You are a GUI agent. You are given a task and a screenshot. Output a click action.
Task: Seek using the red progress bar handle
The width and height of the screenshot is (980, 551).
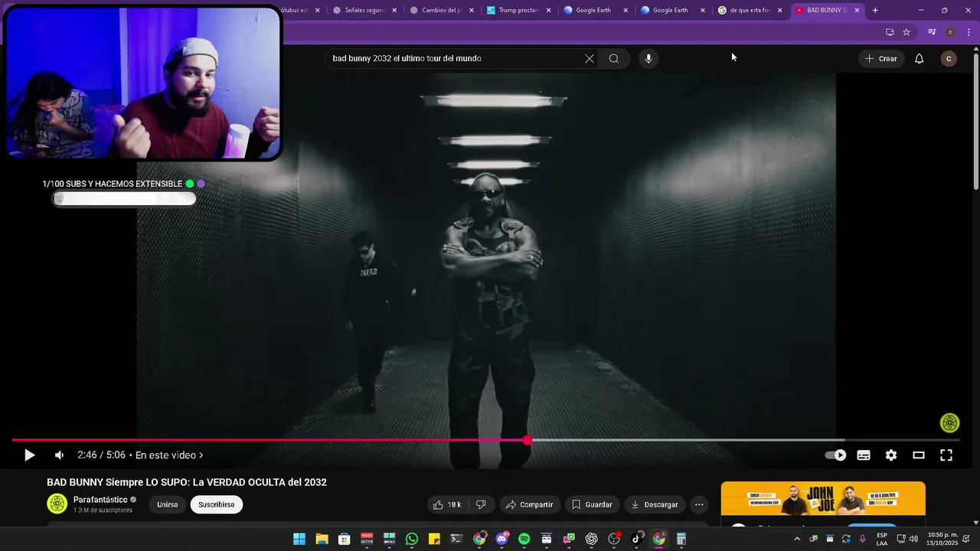pyautogui.click(x=528, y=440)
